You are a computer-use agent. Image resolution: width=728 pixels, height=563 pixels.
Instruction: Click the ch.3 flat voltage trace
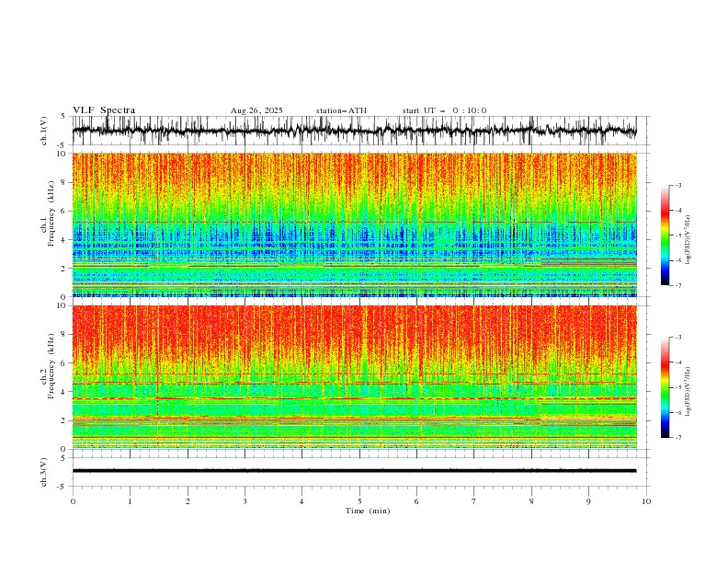pyautogui.click(x=354, y=471)
